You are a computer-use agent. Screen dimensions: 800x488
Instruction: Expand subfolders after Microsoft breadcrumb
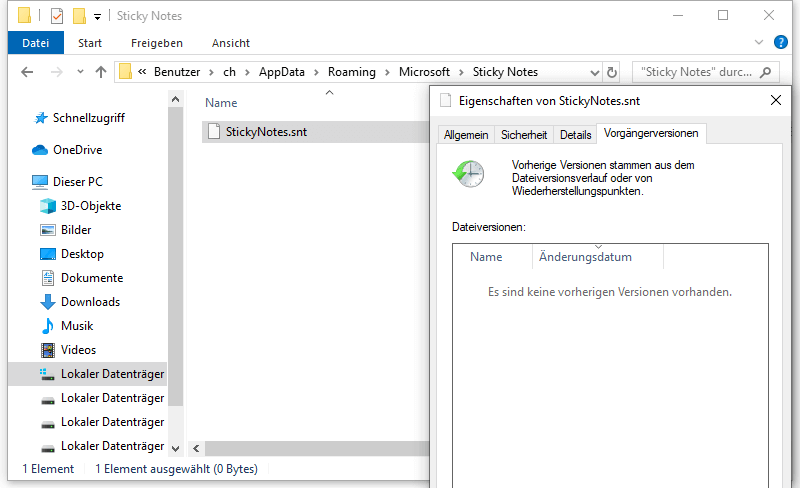[x=461, y=72]
